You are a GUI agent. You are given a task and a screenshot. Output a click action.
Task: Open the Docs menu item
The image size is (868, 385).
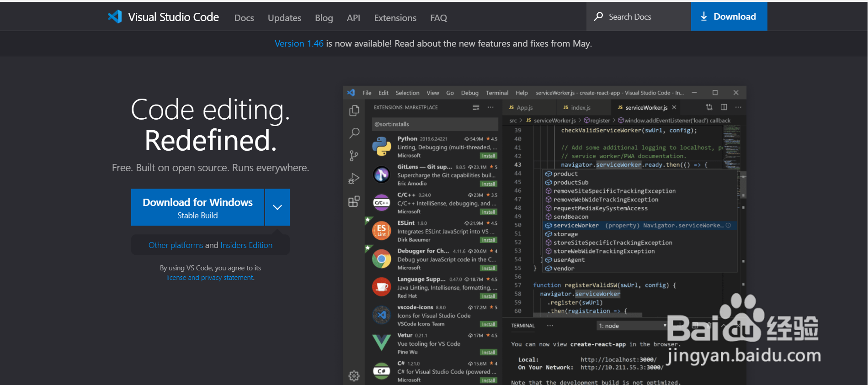tap(244, 18)
